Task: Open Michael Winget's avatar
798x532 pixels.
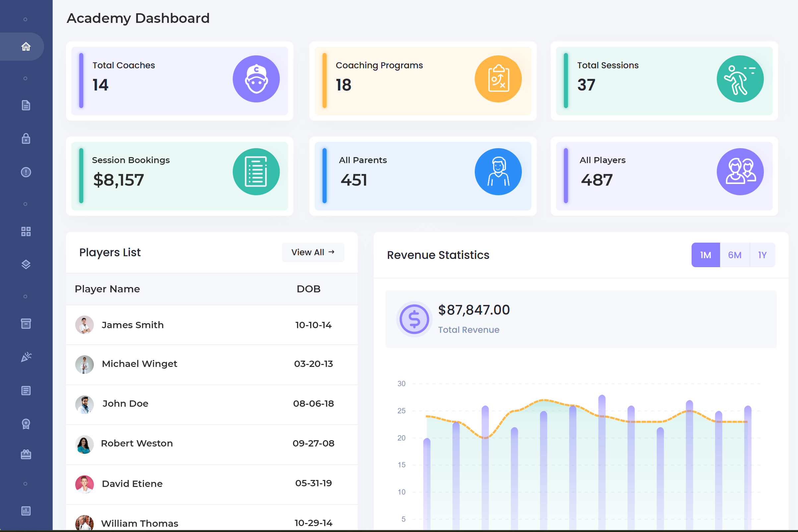Action: tap(85, 364)
